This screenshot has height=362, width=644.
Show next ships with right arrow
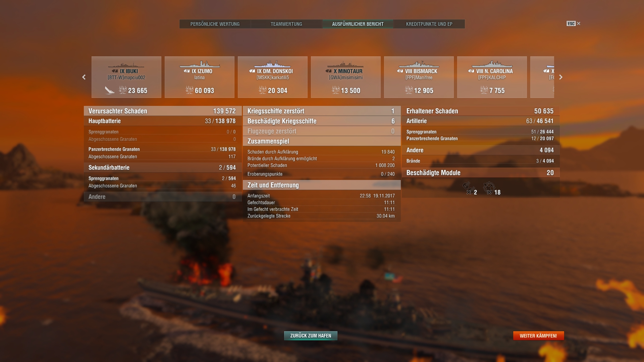561,77
